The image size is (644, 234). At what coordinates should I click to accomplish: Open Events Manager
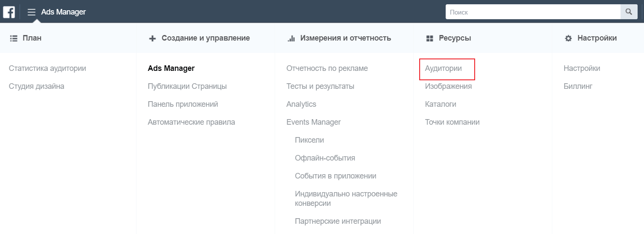tap(313, 122)
